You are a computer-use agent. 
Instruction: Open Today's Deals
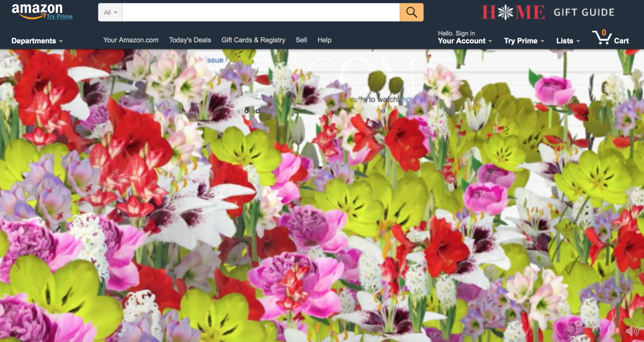(x=190, y=40)
